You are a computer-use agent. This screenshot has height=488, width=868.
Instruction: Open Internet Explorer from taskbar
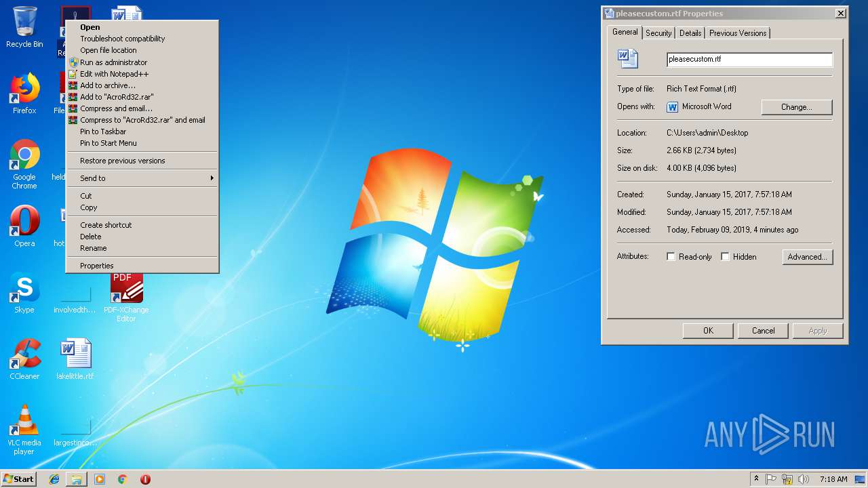pos(54,479)
